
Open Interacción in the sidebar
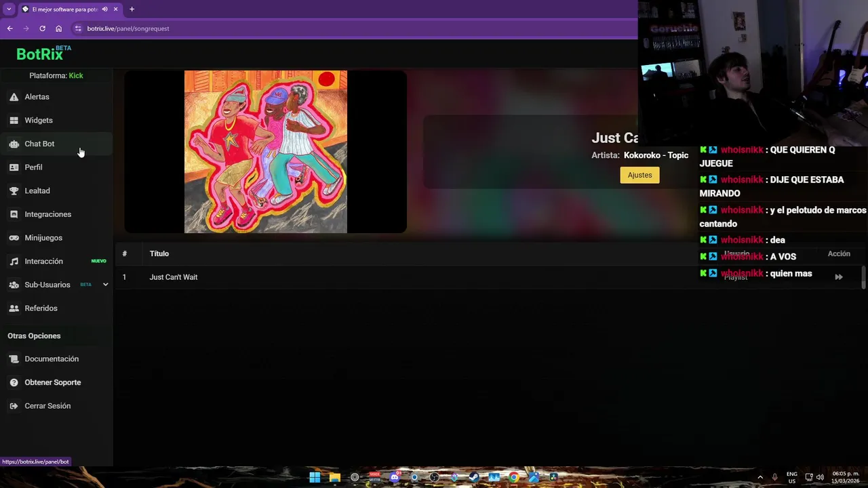57,262
